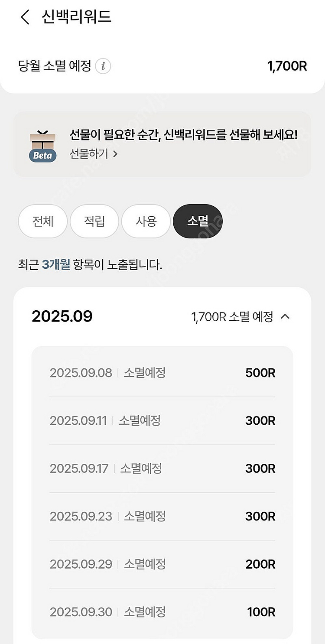Open the info icon beside 당월 소멸 예정
The height and width of the screenshot is (644, 325).
point(103,66)
